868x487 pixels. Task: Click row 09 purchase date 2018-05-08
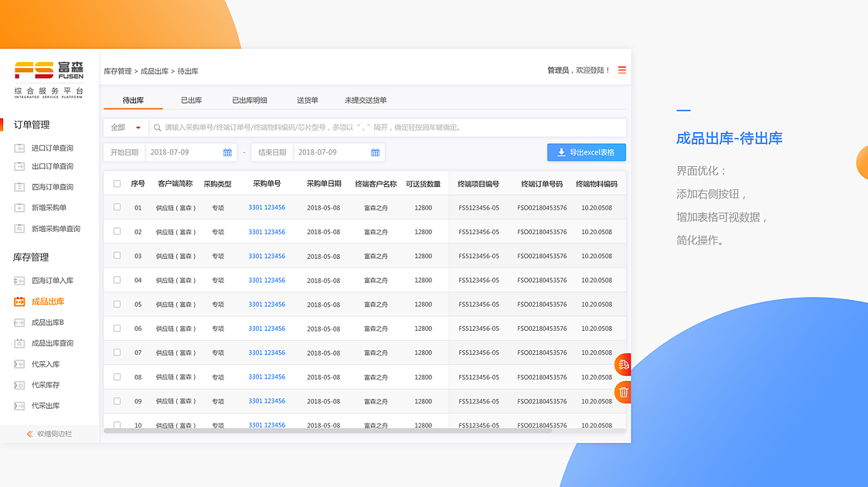[x=324, y=401]
